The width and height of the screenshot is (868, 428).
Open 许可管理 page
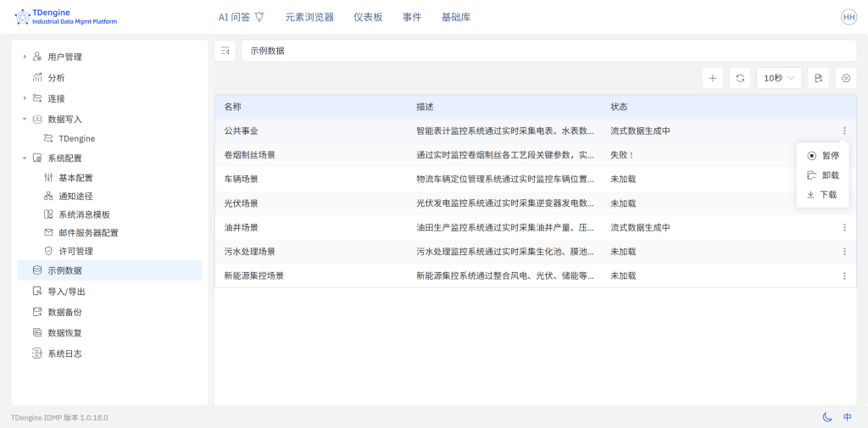tap(75, 252)
